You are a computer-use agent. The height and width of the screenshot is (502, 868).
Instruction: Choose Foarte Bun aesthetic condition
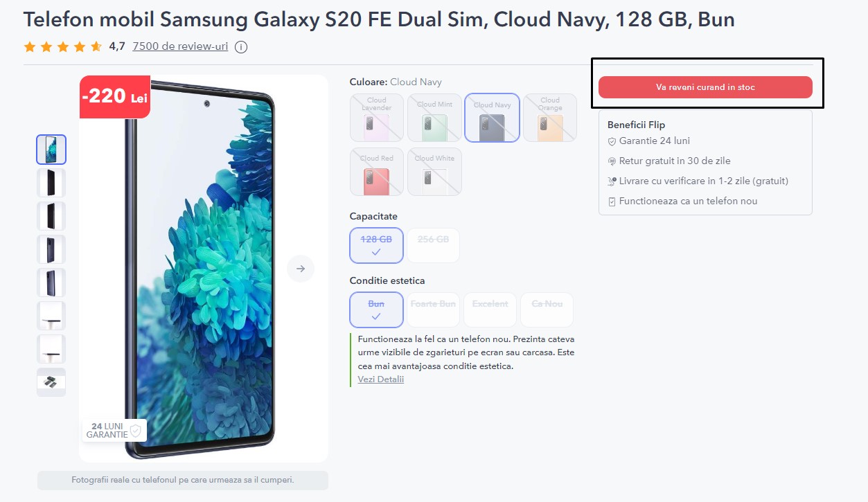pos(433,310)
